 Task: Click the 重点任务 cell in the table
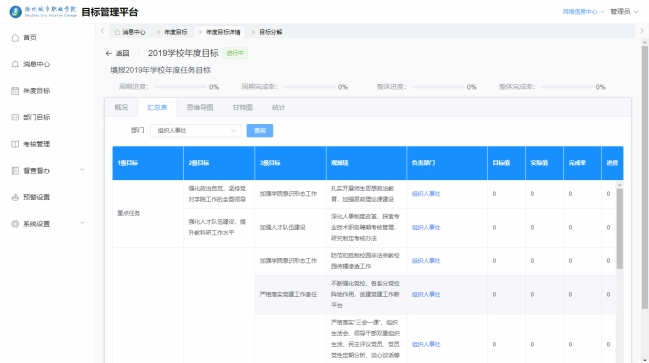tap(148, 213)
